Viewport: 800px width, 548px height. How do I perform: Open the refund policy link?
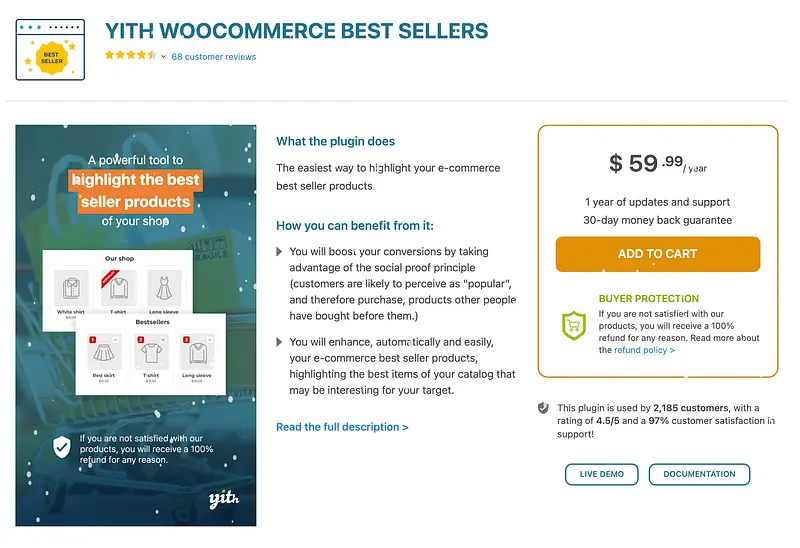(x=644, y=350)
